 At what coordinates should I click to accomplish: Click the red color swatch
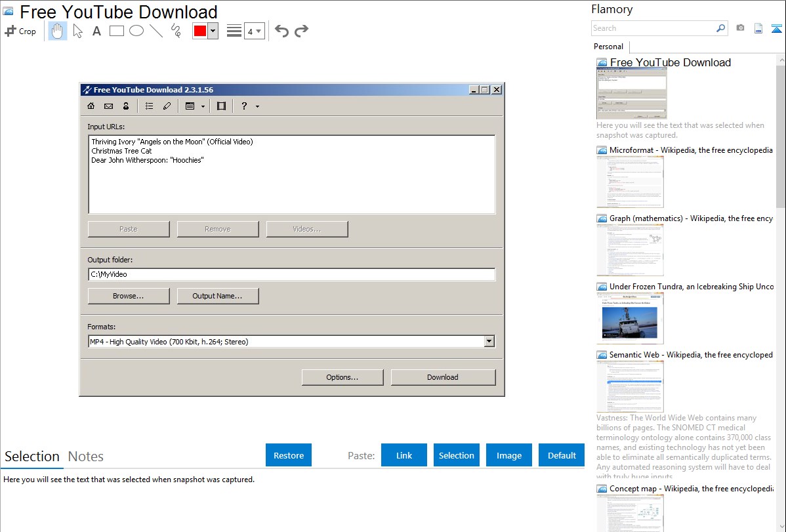coord(199,31)
